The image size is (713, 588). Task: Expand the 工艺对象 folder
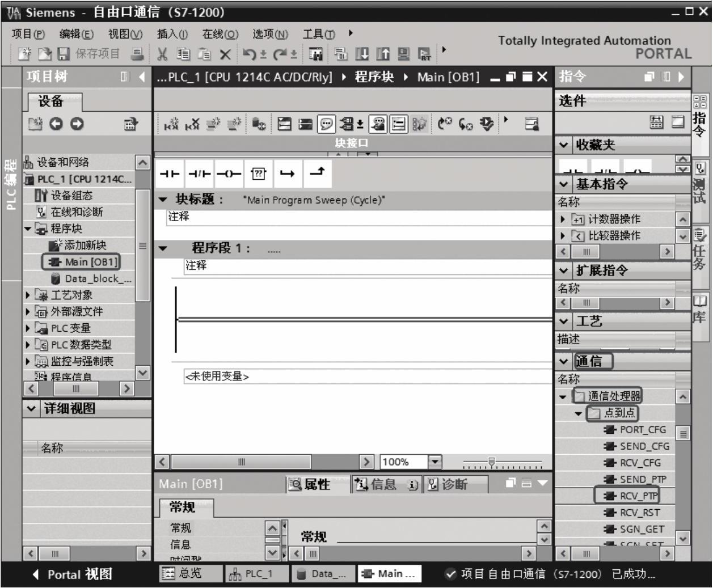pos(28,295)
